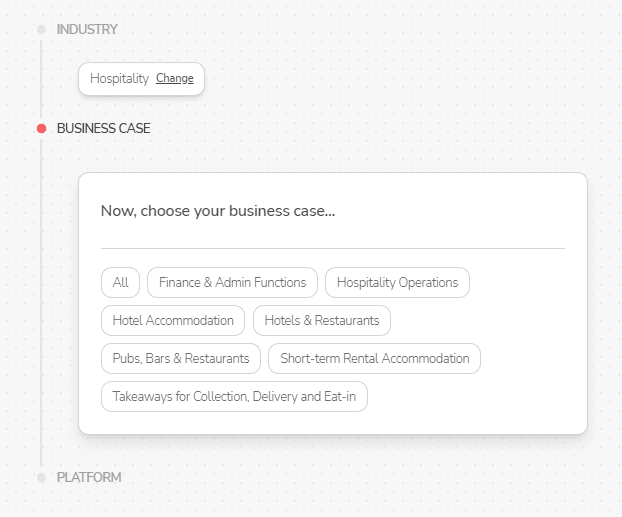Select the All filter chip
This screenshot has height=517, width=622.
pyautogui.click(x=121, y=283)
